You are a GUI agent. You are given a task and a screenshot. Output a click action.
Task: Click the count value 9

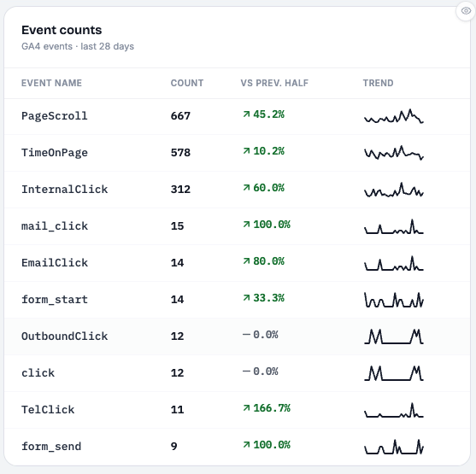(174, 447)
